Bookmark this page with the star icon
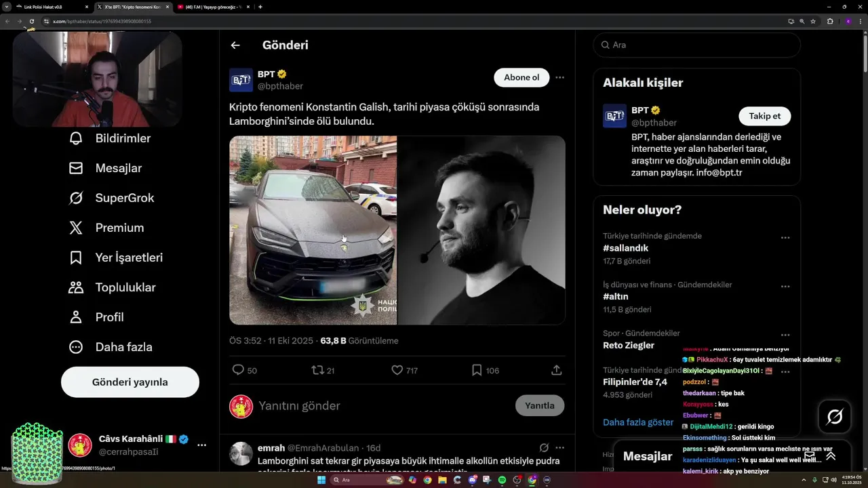This screenshot has width=868, height=488. (813, 21)
